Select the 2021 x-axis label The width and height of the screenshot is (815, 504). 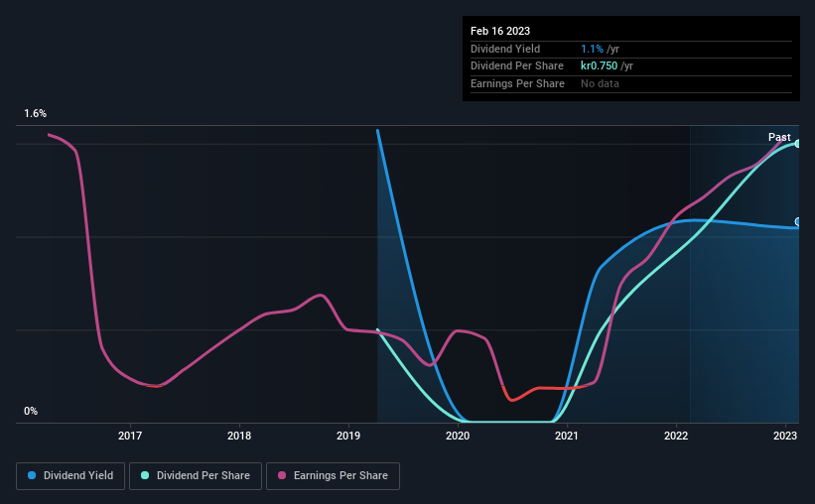pos(567,436)
